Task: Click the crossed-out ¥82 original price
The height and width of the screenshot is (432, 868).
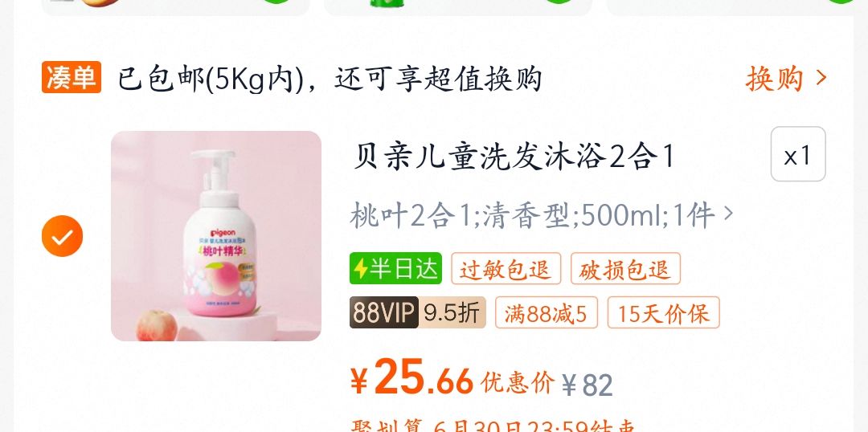Action: [x=588, y=385]
